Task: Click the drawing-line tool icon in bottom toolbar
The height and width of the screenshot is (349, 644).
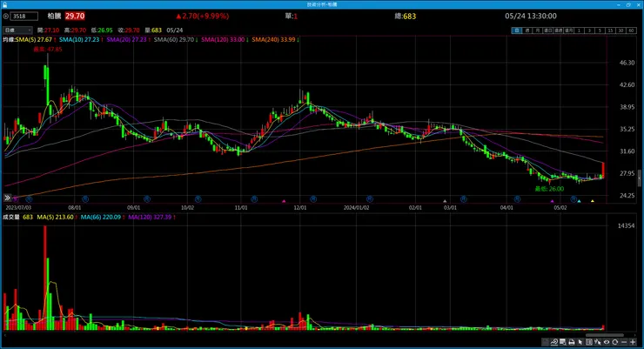Action: [554, 342]
